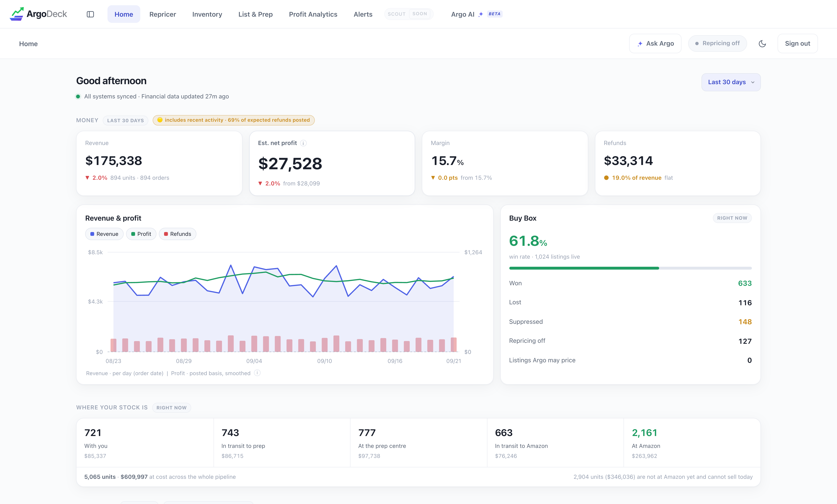The height and width of the screenshot is (504, 837).
Task: Click the Home breadcrumb
Action: (x=29, y=44)
